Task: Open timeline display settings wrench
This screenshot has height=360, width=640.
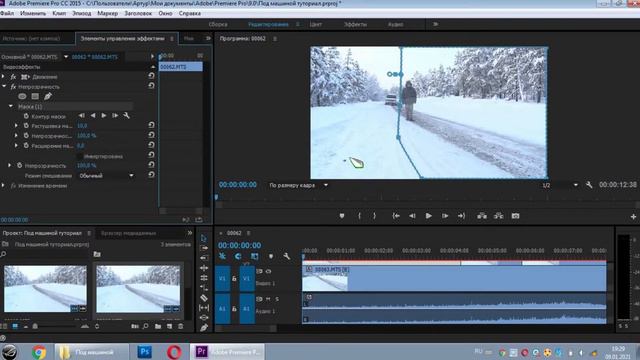Action: (x=287, y=256)
